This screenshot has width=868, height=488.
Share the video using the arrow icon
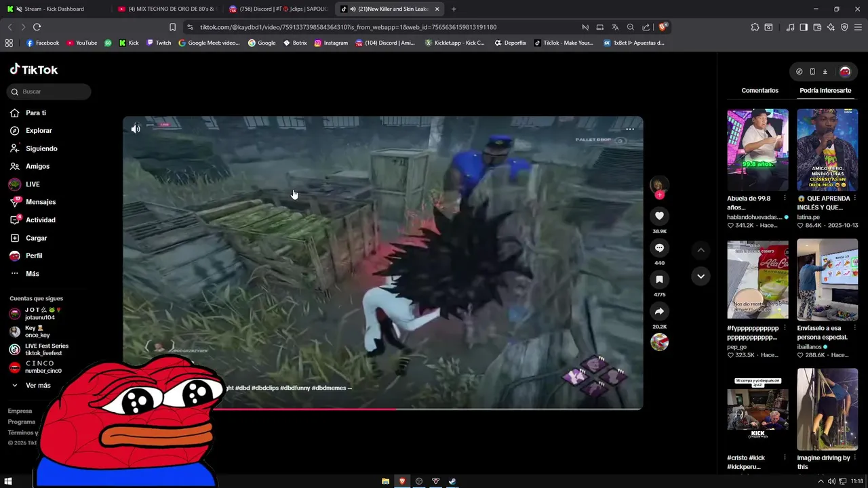pos(659,311)
